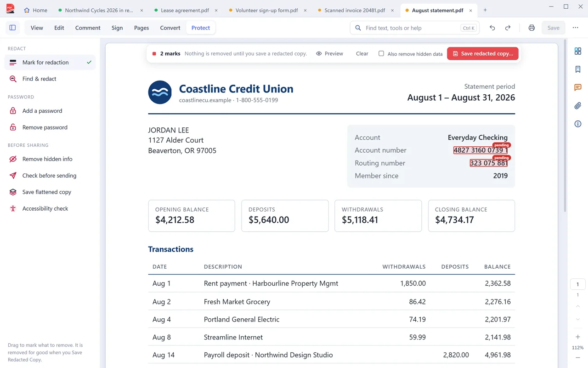Open Find & redact tool
Screen dimensions: 588x368
50,79
